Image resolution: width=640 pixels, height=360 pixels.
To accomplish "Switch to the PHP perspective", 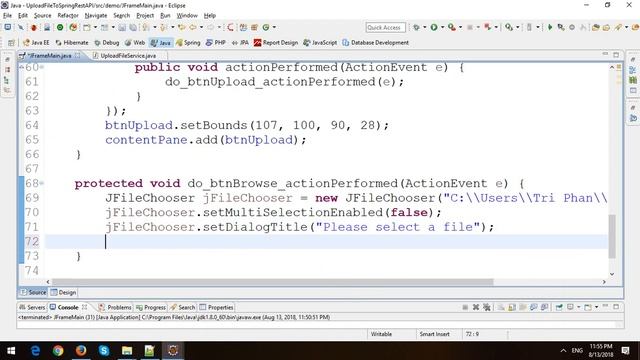I will (x=216, y=42).
